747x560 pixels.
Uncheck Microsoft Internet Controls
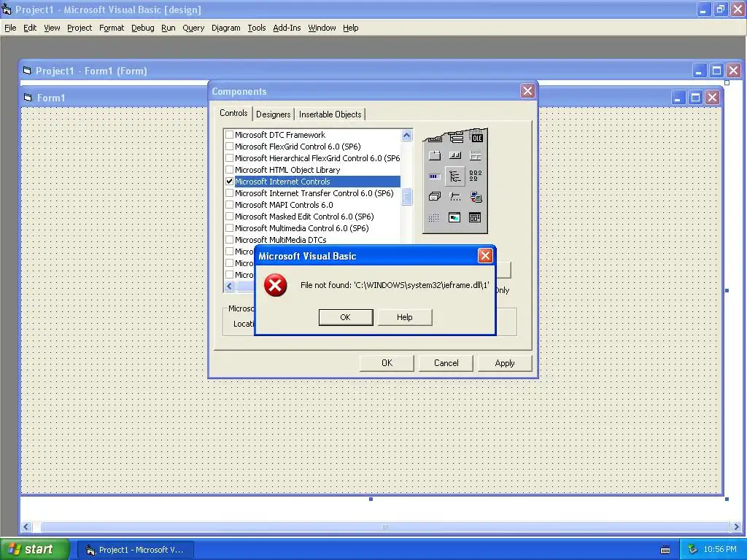coord(230,182)
